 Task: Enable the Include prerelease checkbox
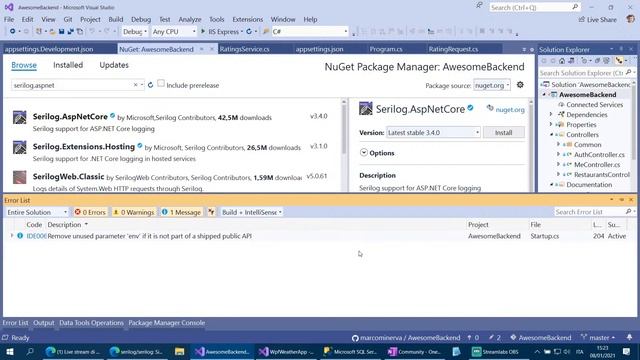(161, 84)
